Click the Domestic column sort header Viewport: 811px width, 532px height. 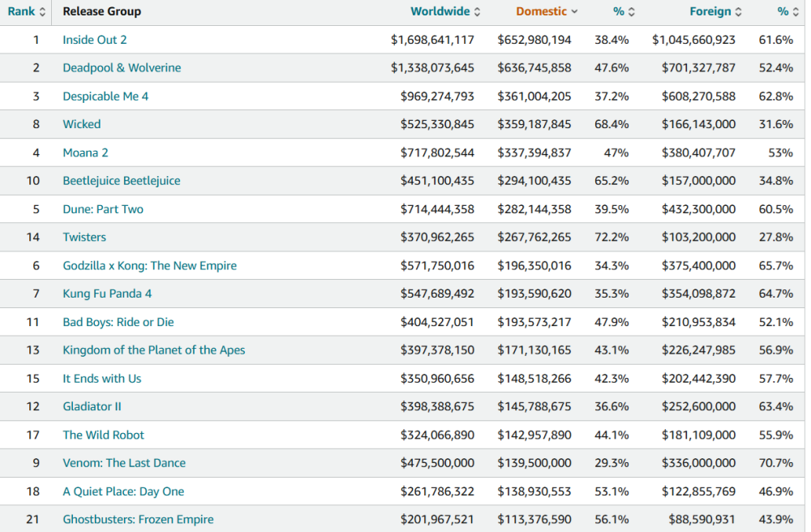[x=547, y=11]
